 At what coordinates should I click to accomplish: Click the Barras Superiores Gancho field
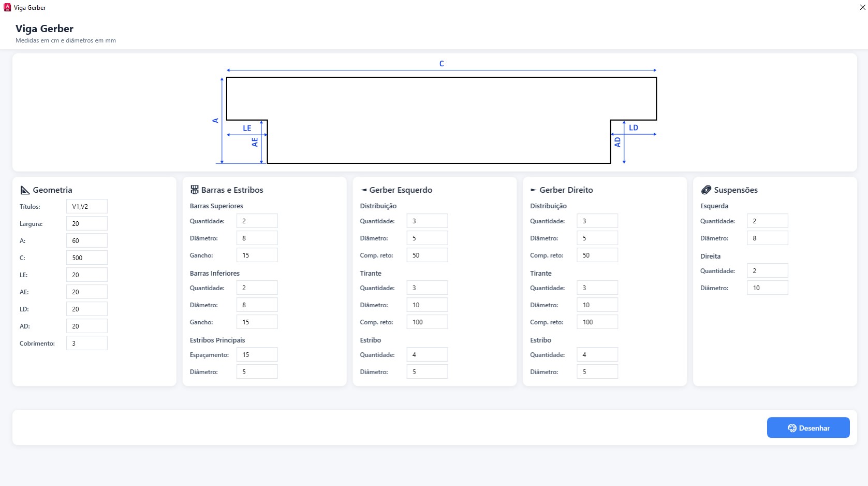pyautogui.click(x=257, y=255)
